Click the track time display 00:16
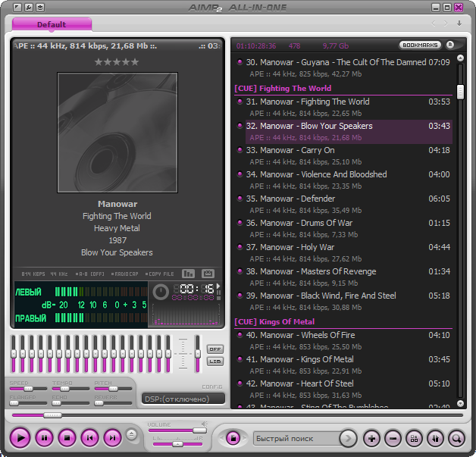Viewport: 476px width, 457px height. tap(194, 289)
